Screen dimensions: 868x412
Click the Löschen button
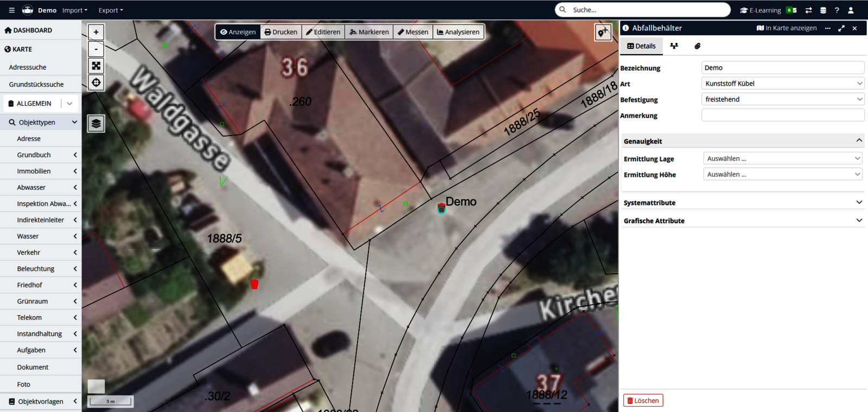(x=643, y=401)
